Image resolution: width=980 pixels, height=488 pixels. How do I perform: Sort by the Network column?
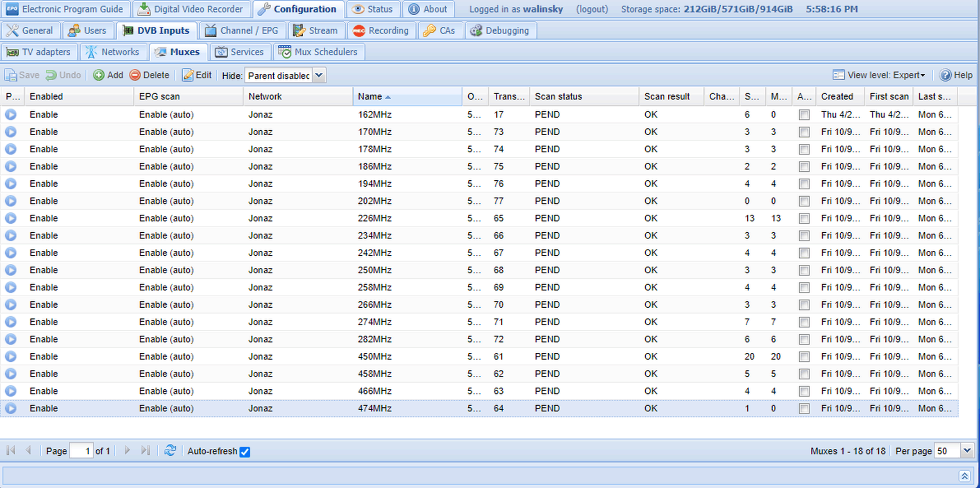(298, 97)
